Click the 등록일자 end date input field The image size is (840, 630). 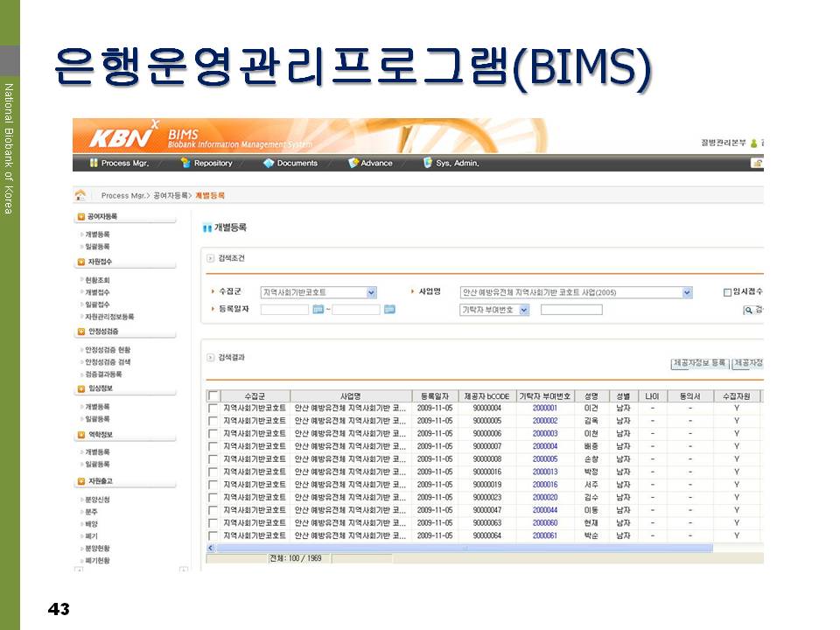coord(356,310)
